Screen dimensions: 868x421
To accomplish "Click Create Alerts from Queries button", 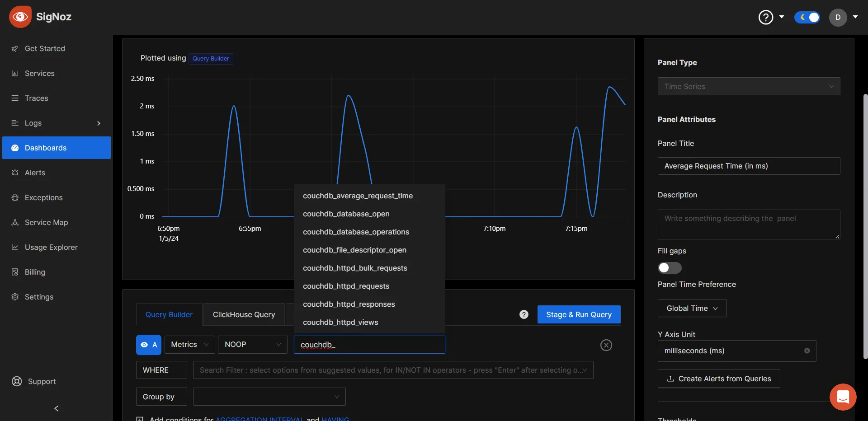I will pyautogui.click(x=719, y=379).
